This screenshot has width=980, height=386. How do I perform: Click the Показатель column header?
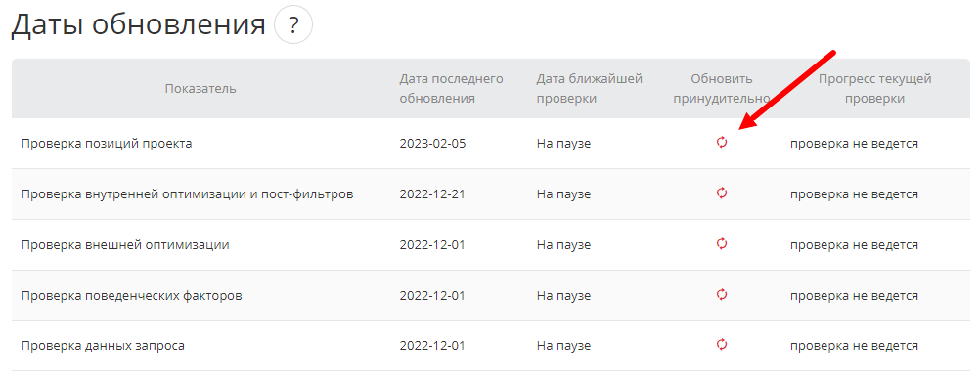point(200,89)
